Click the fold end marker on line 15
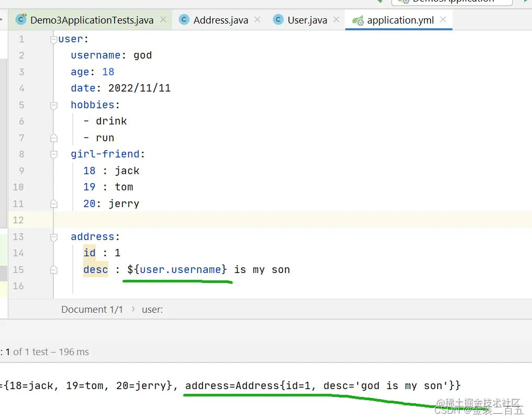Viewport: 532px width, 420px height. point(53,270)
